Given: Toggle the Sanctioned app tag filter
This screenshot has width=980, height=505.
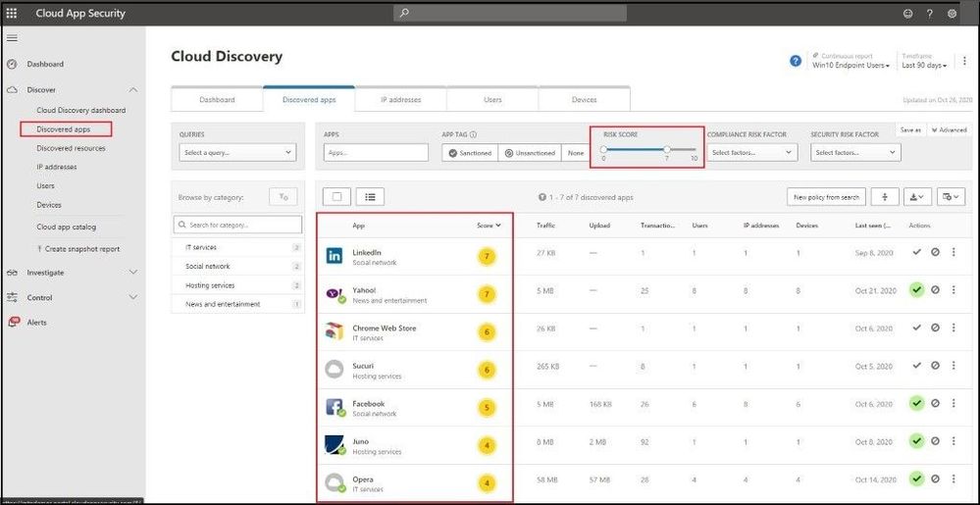Looking at the screenshot, I should (x=470, y=153).
